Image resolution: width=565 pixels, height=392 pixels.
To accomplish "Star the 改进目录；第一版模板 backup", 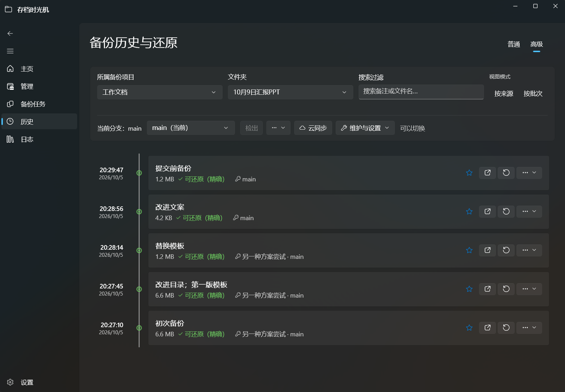I will coord(469,289).
